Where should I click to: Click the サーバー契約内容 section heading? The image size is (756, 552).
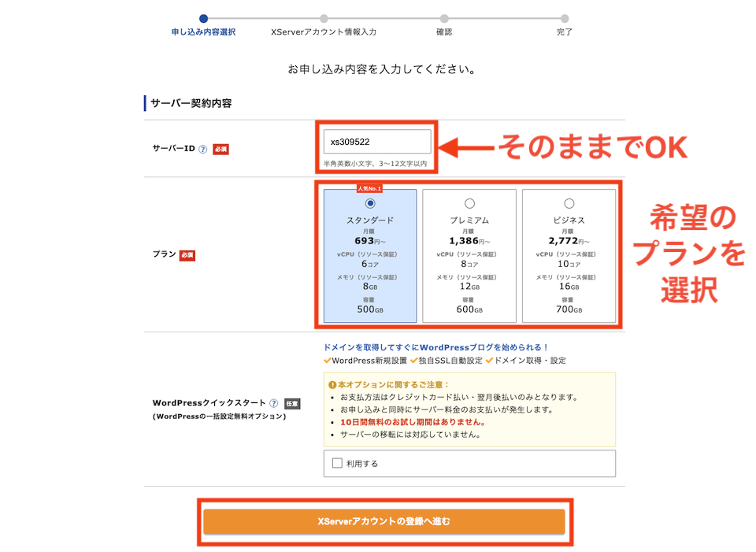click(191, 103)
